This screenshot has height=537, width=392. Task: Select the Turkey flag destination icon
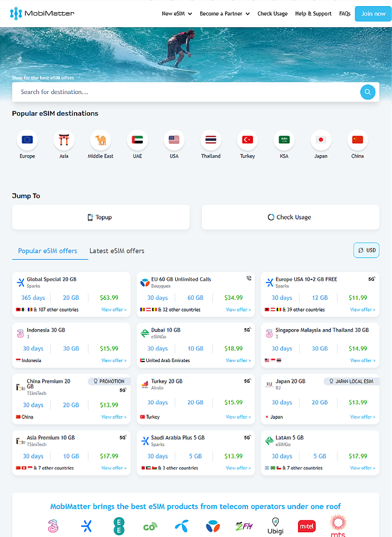tap(247, 140)
